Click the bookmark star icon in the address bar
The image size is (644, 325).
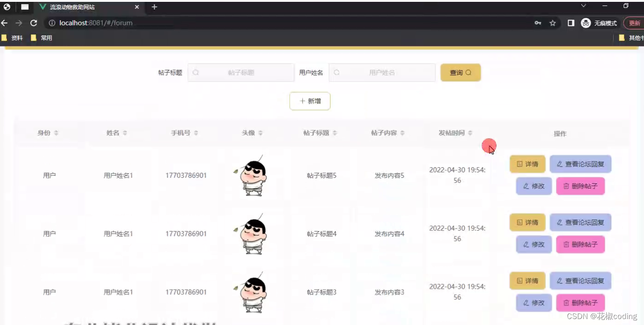(x=553, y=22)
